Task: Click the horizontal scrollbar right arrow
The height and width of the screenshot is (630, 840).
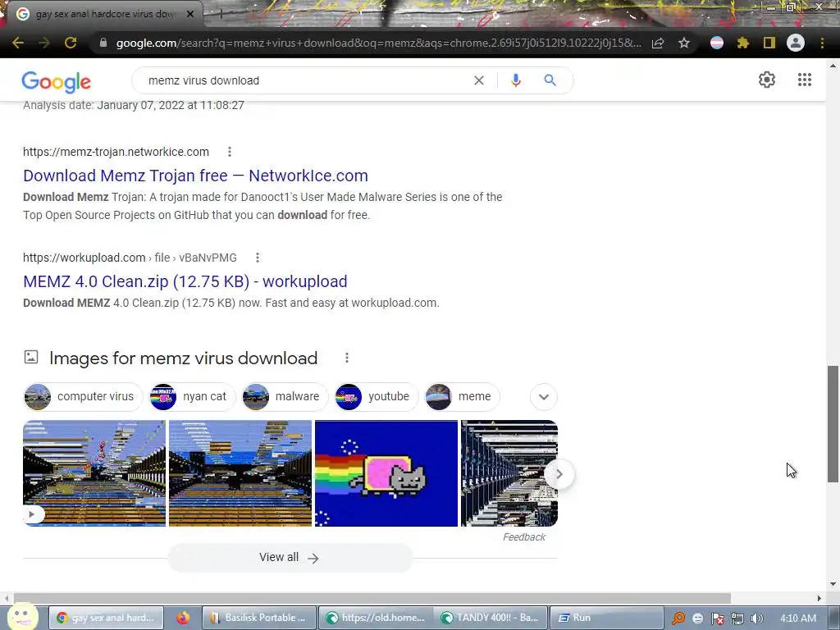Action: point(819,598)
